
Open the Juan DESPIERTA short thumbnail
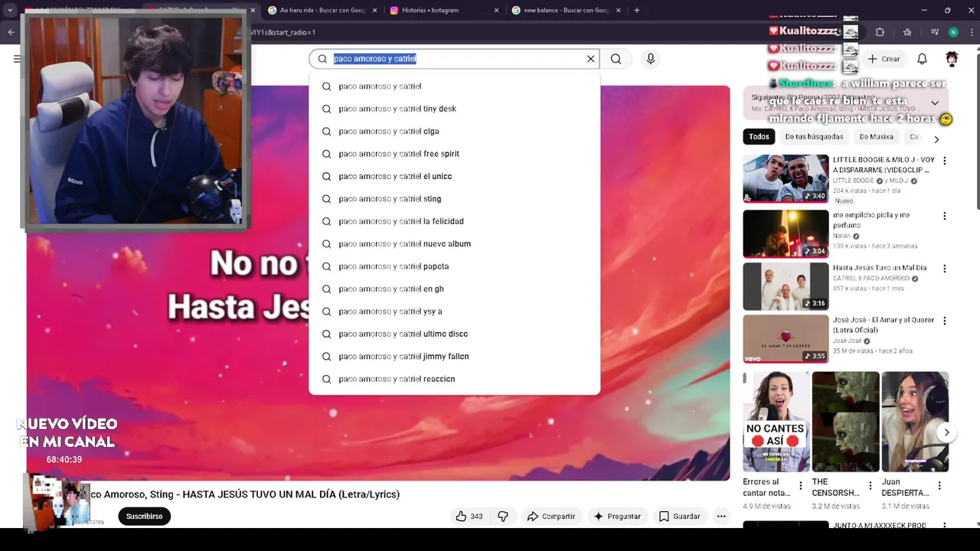click(x=915, y=422)
